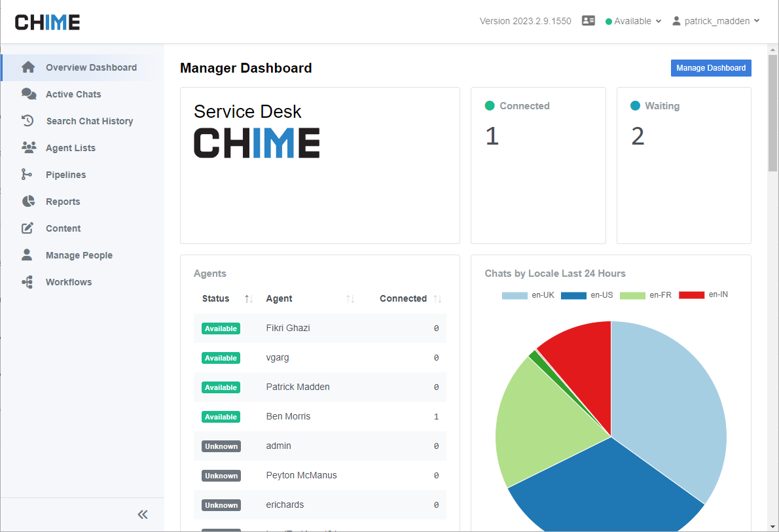
Task: Click the Content edit pencil icon
Action: [27, 228]
